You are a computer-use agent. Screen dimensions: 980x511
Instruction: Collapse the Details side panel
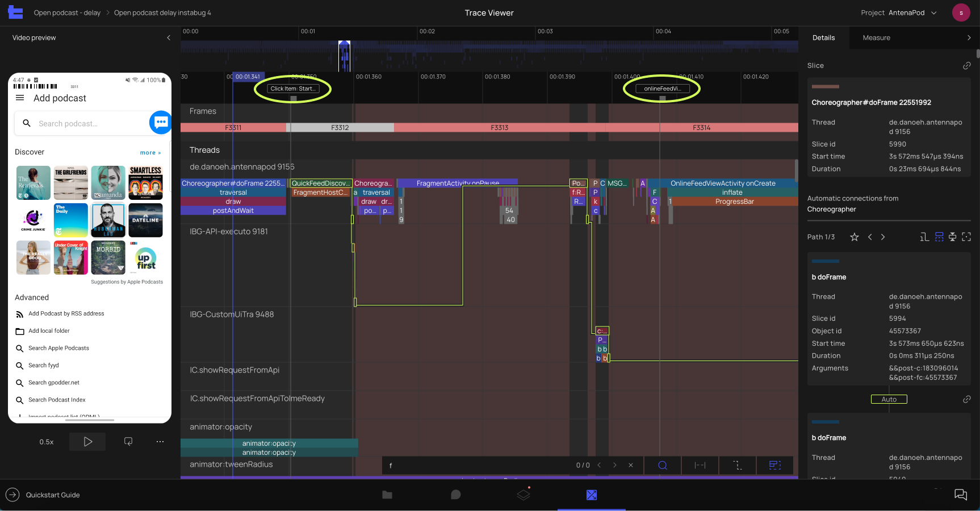click(x=969, y=37)
